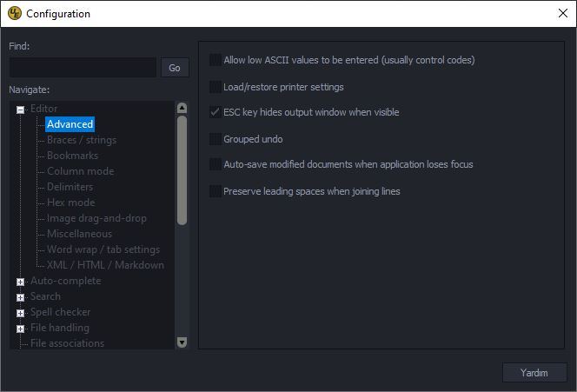Toggle Load/restore printer settings checkbox
Screen dimensions: 577x392
pos(216,87)
